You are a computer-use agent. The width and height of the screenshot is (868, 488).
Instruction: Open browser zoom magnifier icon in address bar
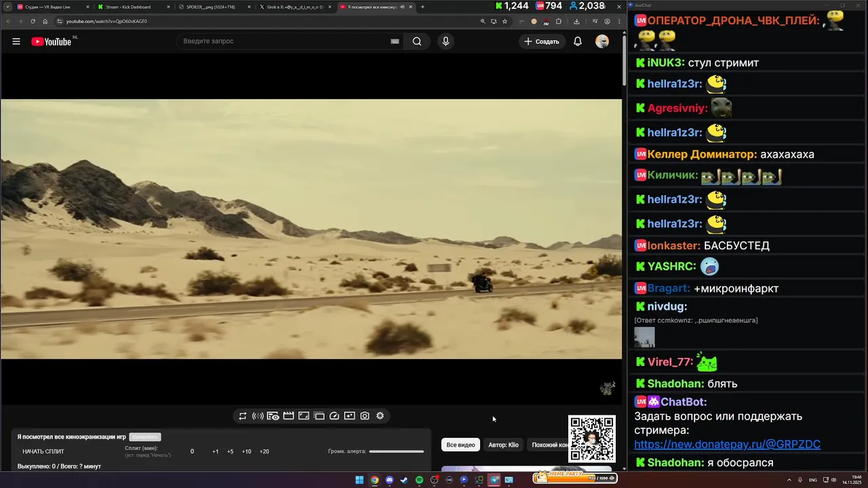[483, 21]
